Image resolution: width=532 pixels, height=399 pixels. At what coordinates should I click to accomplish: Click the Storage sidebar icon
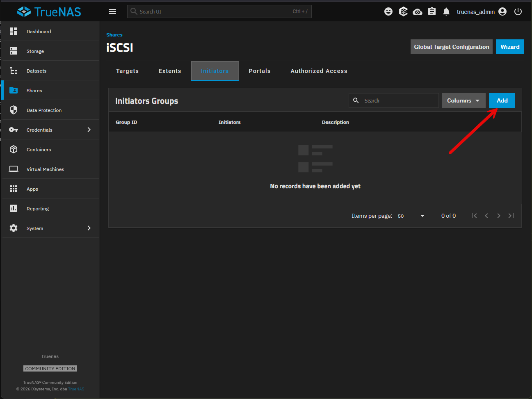click(x=14, y=51)
